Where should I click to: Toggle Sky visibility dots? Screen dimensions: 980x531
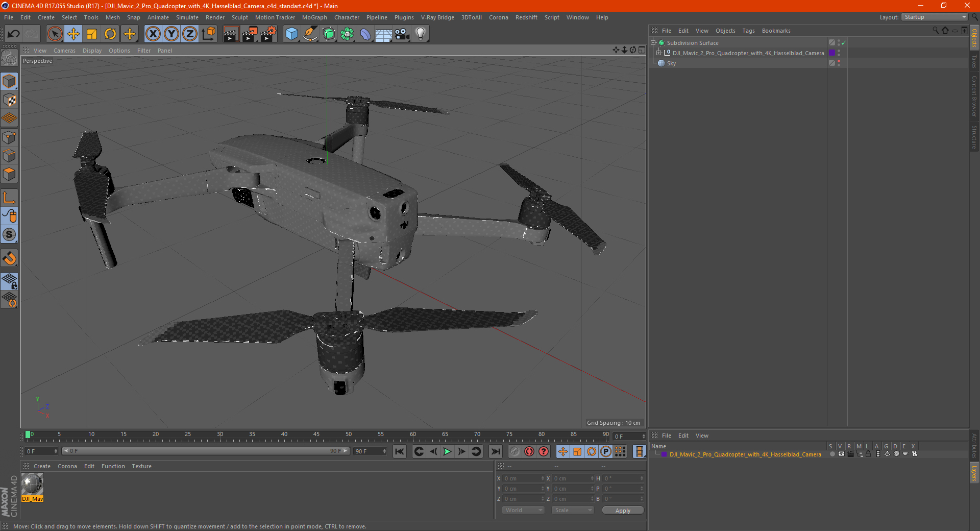pyautogui.click(x=839, y=63)
